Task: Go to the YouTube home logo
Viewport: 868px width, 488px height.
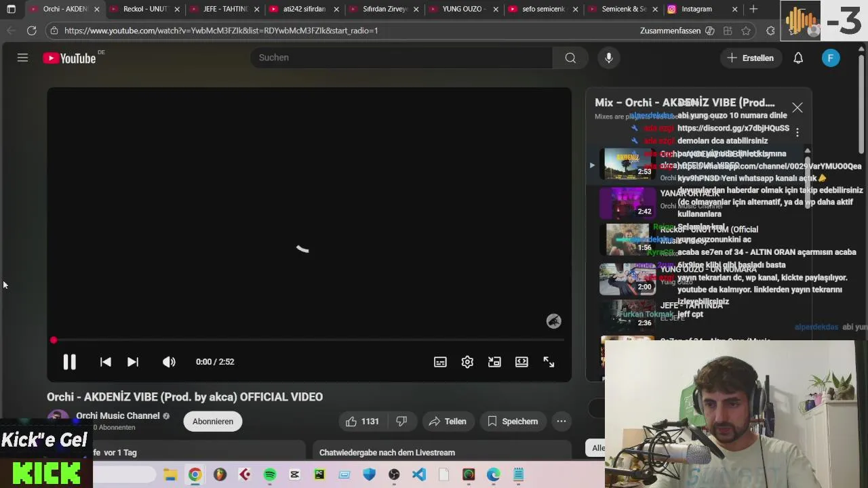Action: pos(70,58)
